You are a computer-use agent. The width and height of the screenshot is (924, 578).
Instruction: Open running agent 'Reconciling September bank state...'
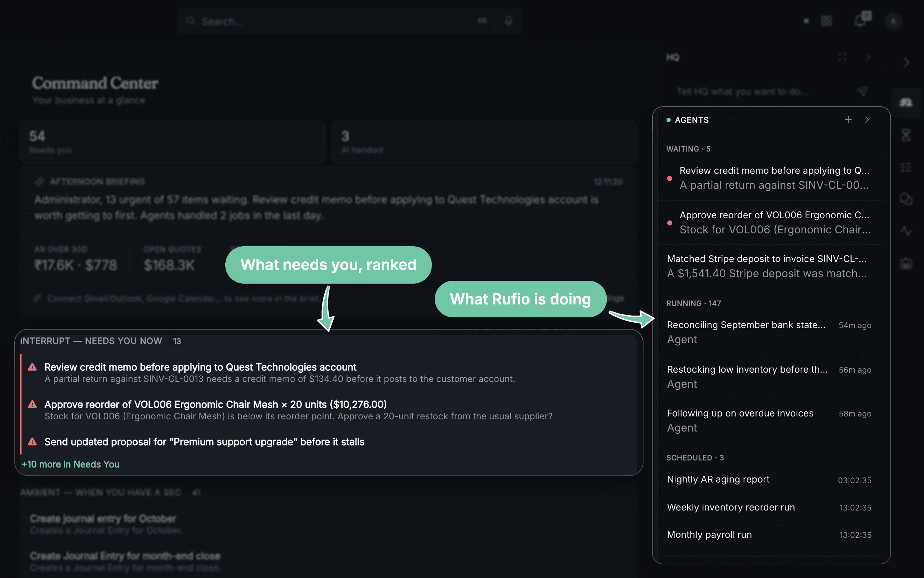point(770,332)
